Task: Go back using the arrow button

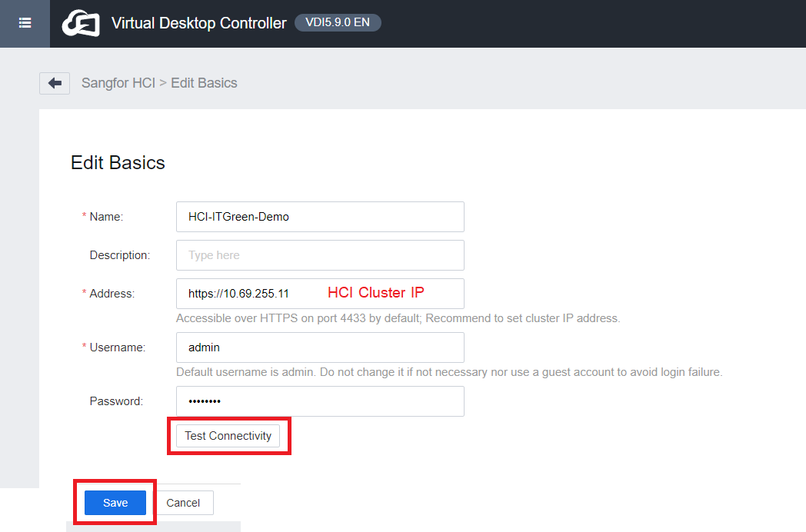Action: [x=55, y=83]
